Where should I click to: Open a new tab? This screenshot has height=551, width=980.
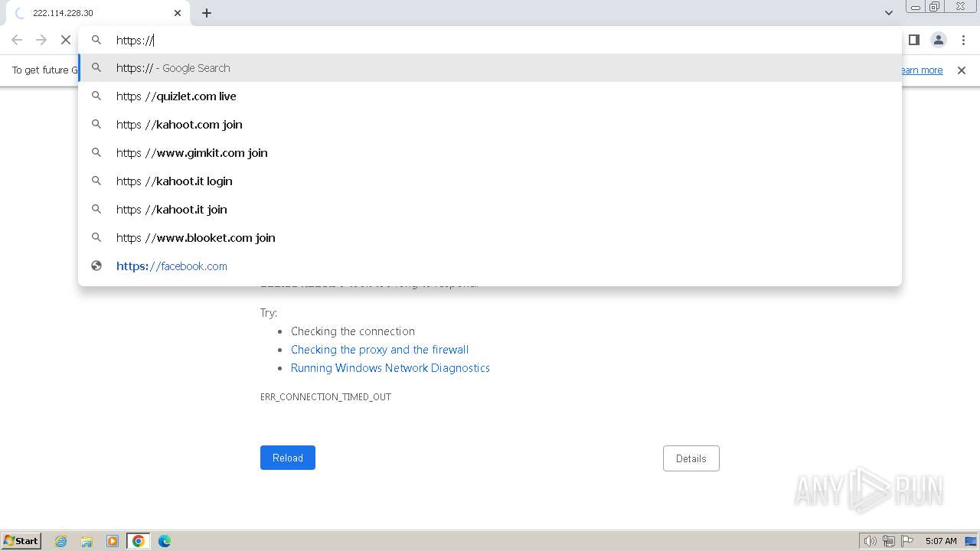[207, 13]
